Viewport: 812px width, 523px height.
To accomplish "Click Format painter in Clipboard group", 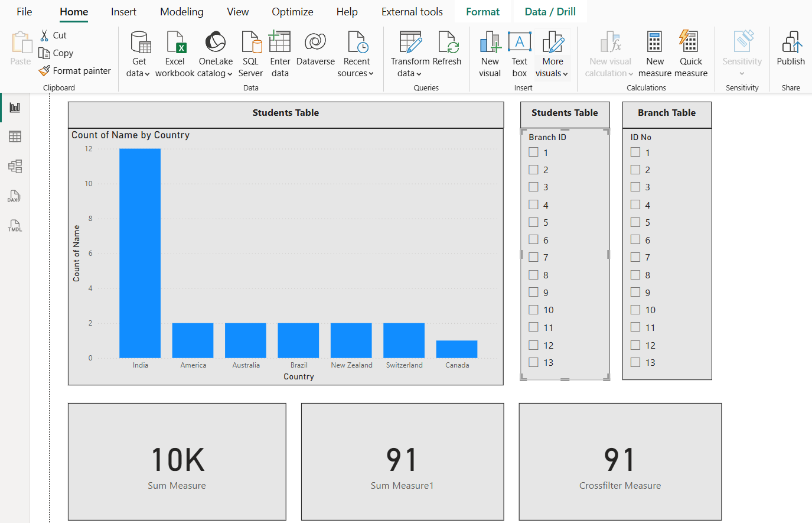I will click(x=75, y=71).
